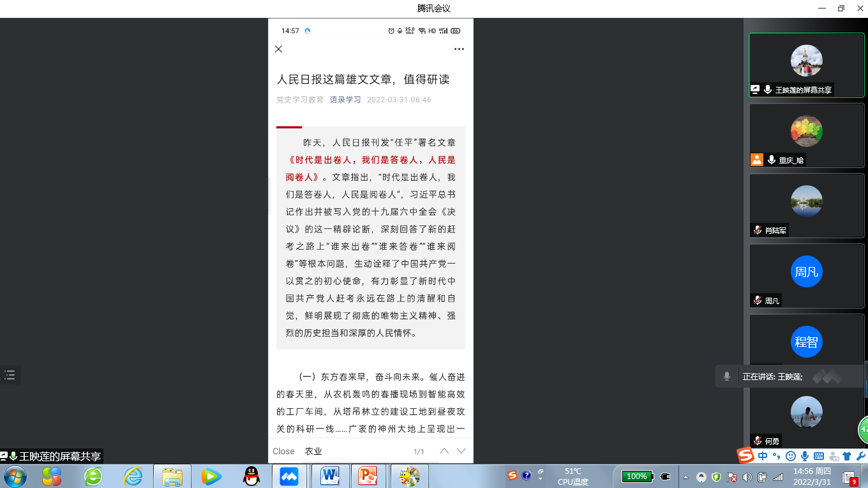
Task: Jump to previous search match arrow
Action: tap(444, 451)
